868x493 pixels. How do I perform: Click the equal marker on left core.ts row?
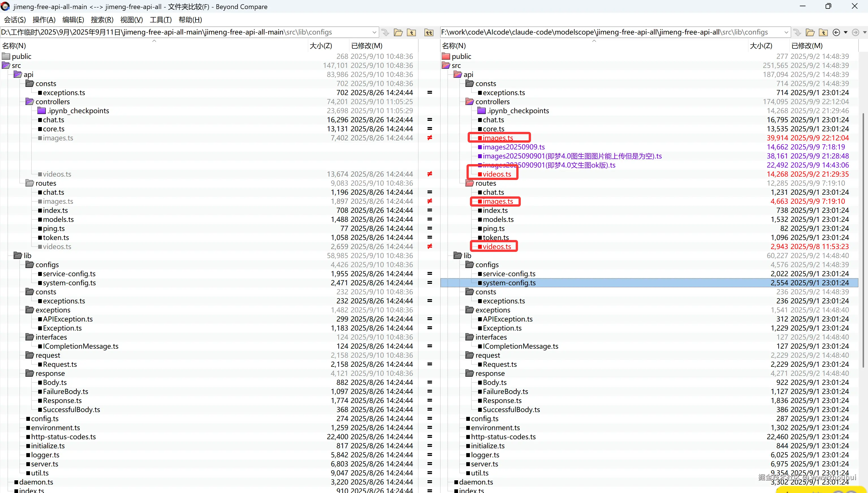click(429, 129)
